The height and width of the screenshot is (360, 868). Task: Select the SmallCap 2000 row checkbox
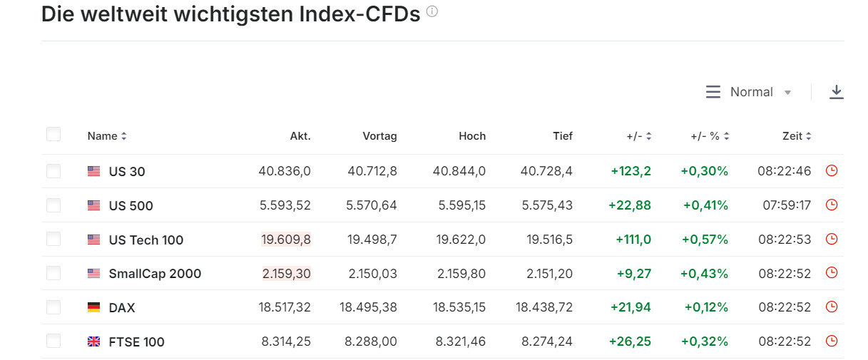click(x=53, y=273)
